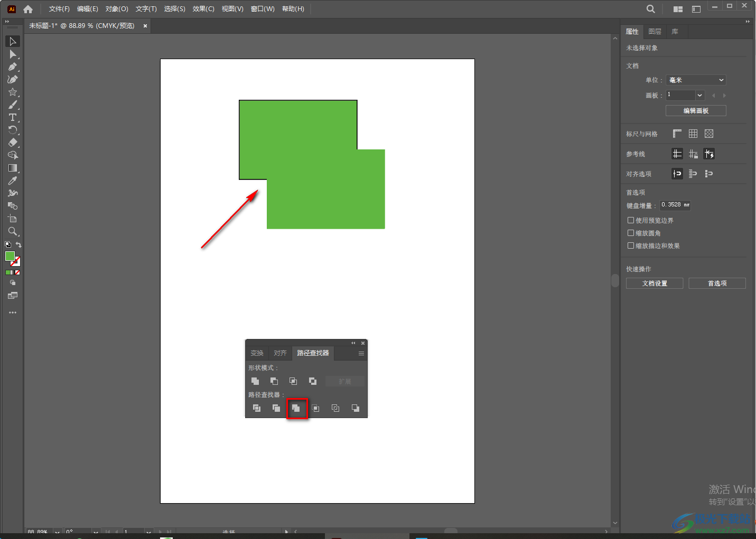Click the 编辑画板 button
The width and height of the screenshot is (756, 539).
pos(696,111)
